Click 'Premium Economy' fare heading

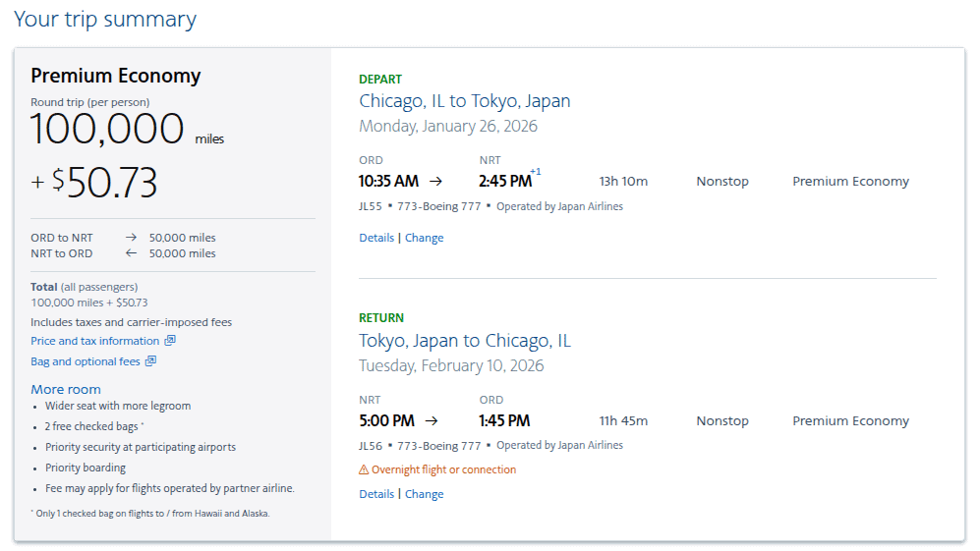coord(116,76)
